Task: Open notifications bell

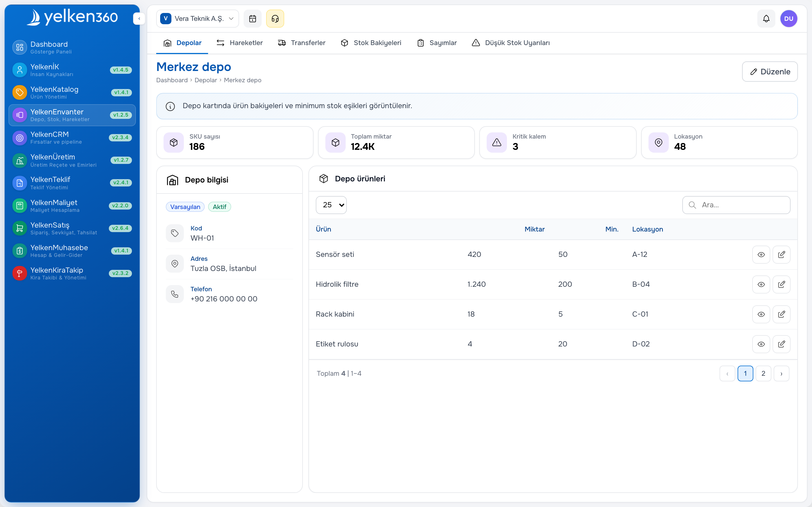Action: (766, 18)
